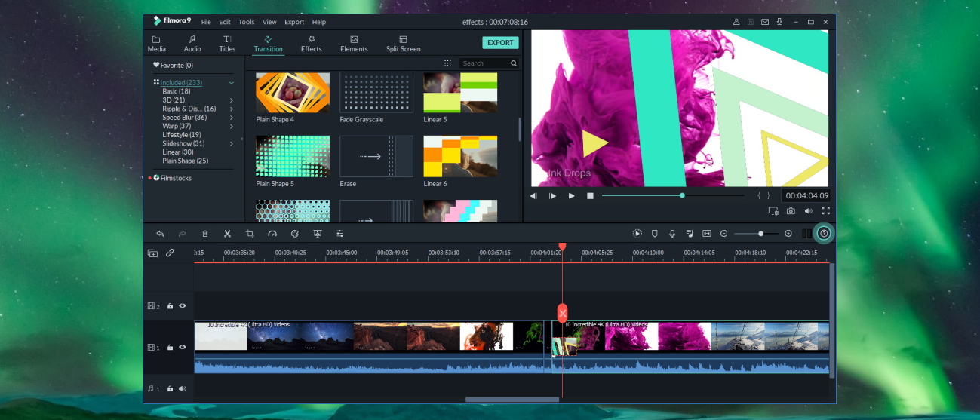980x420 pixels.
Task: Toggle lock on video track 1
Action: pos(171,348)
